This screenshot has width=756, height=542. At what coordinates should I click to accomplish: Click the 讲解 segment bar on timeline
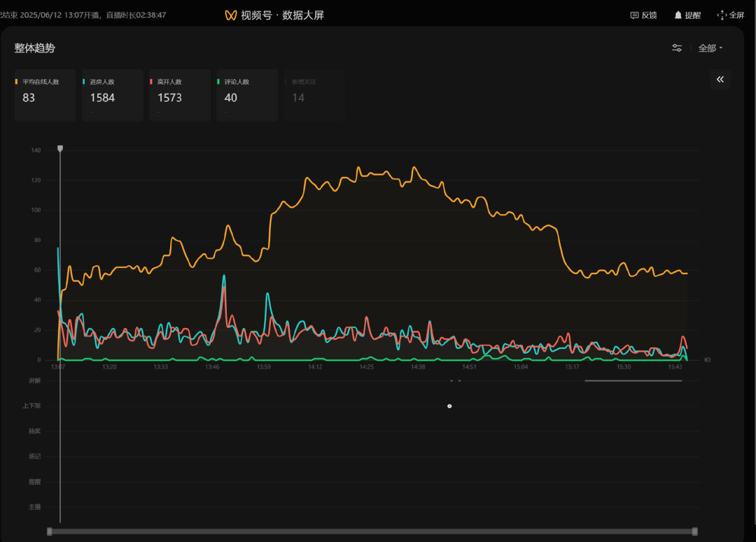coord(633,381)
